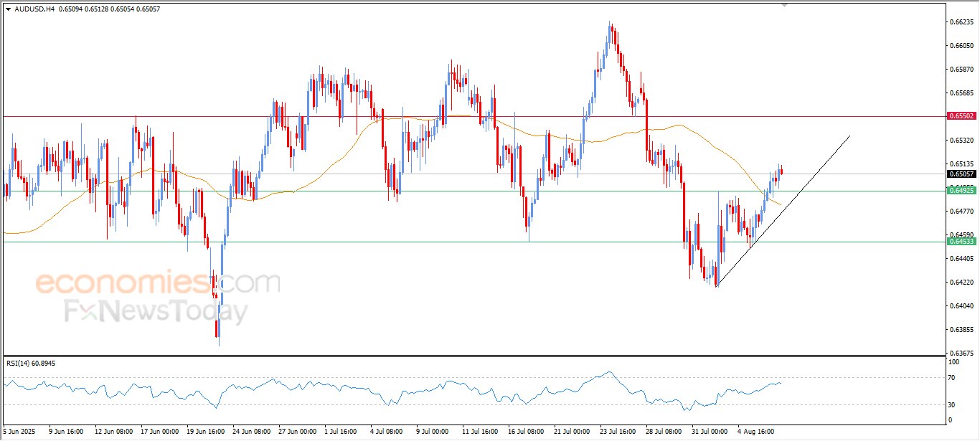This screenshot has width=980, height=441.
Task: Select the 0.64533 price level label
Action: [x=961, y=242]
